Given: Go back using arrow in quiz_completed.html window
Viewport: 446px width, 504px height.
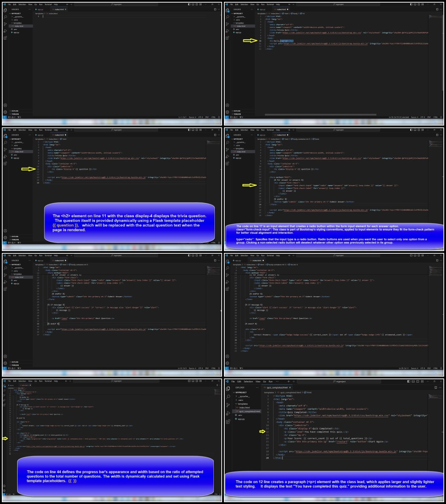Looking at the screenshot, I should pyautogui.click(x=289, y=381).
